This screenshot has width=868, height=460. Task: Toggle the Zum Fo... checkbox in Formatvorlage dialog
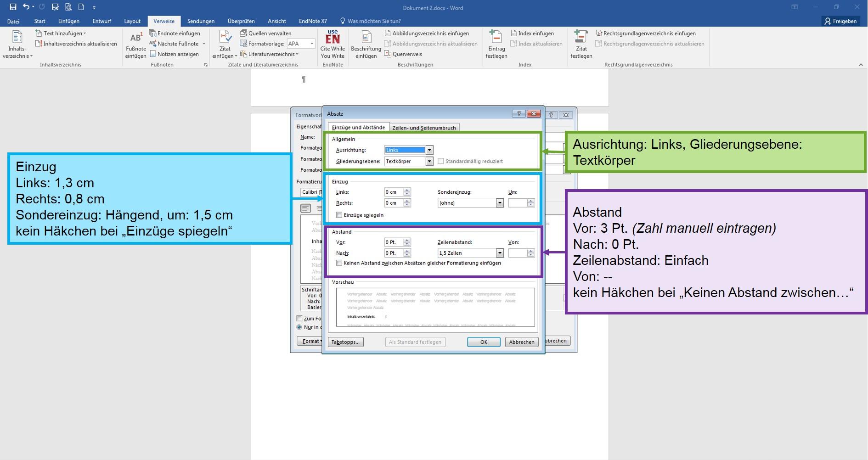[299, 318]
